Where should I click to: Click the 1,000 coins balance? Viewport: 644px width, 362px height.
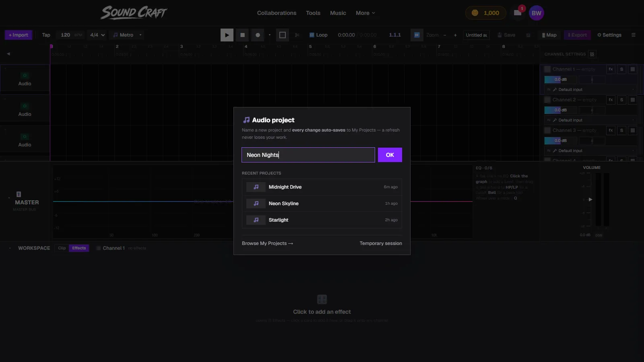(x=485, y=13)
